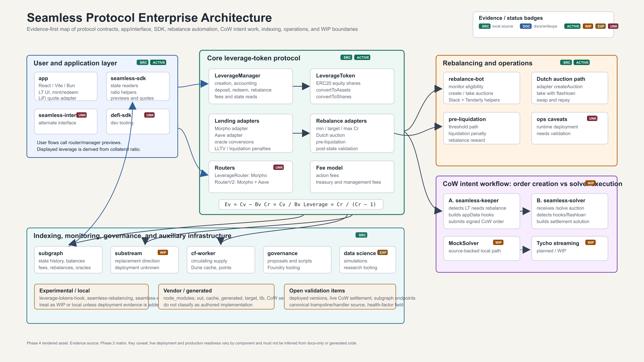Select the LeverageManager card title

coord(237,76)
